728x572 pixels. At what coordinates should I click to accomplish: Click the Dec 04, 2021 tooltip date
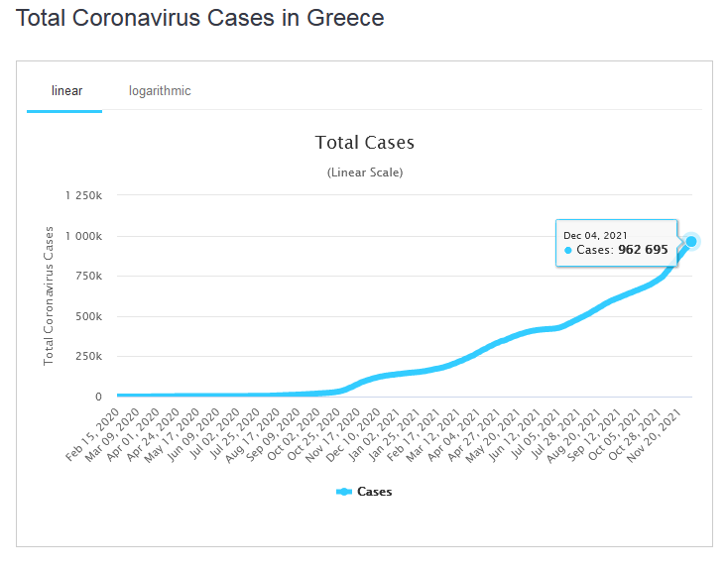[595, 235]
